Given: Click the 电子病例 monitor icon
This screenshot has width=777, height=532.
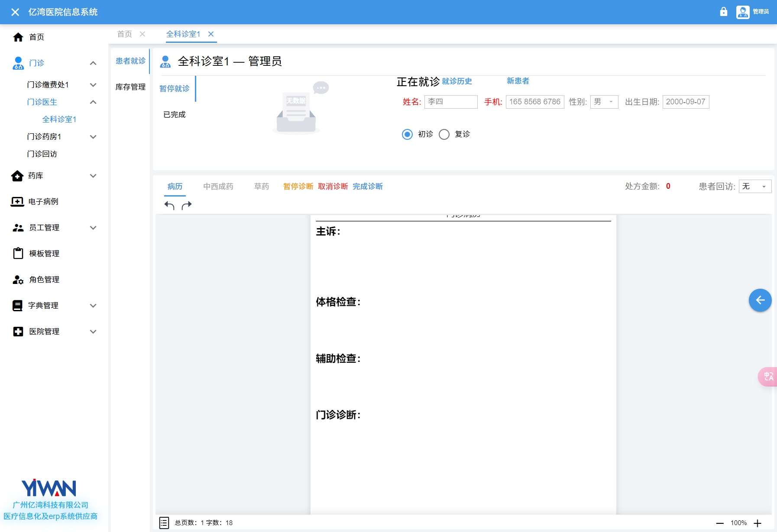Looking at the screenshot, I should [17, 202].
